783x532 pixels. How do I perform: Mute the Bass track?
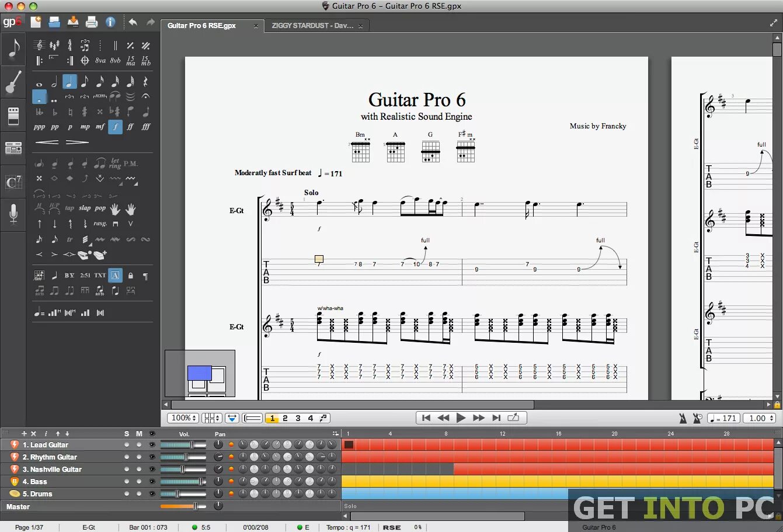click(139, 482)
